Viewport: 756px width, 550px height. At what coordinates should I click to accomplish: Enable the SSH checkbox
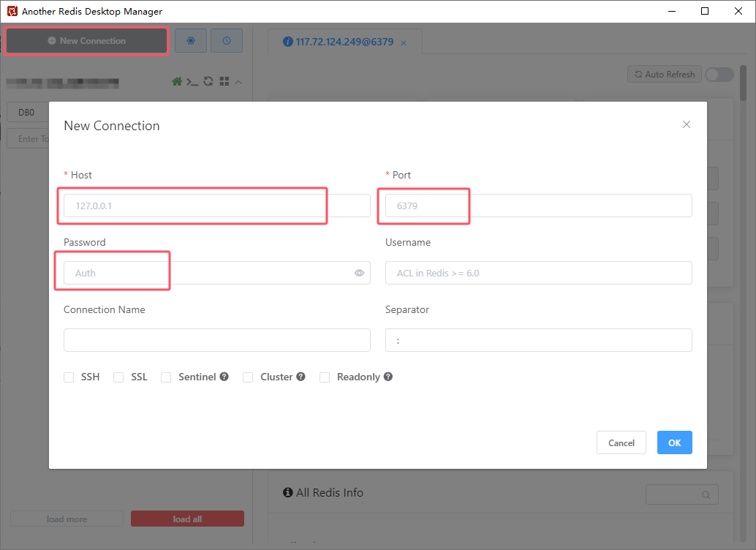(69, 377)
